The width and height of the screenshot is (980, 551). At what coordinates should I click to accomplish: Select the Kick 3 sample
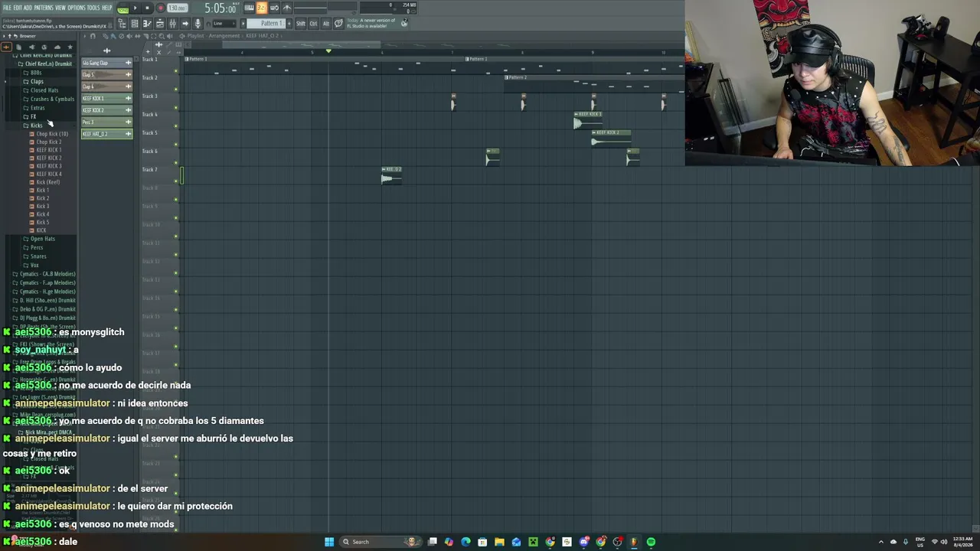(42, 206)
